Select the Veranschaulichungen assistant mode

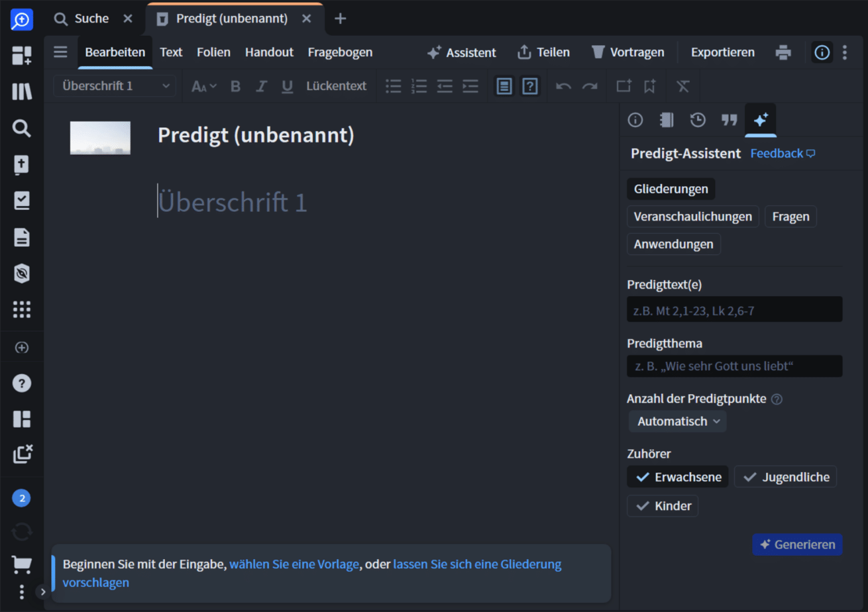point(692,217)
